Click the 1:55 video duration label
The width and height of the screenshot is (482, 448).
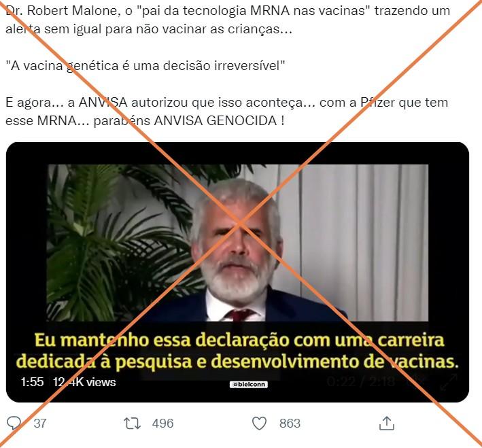click(32, 382)
